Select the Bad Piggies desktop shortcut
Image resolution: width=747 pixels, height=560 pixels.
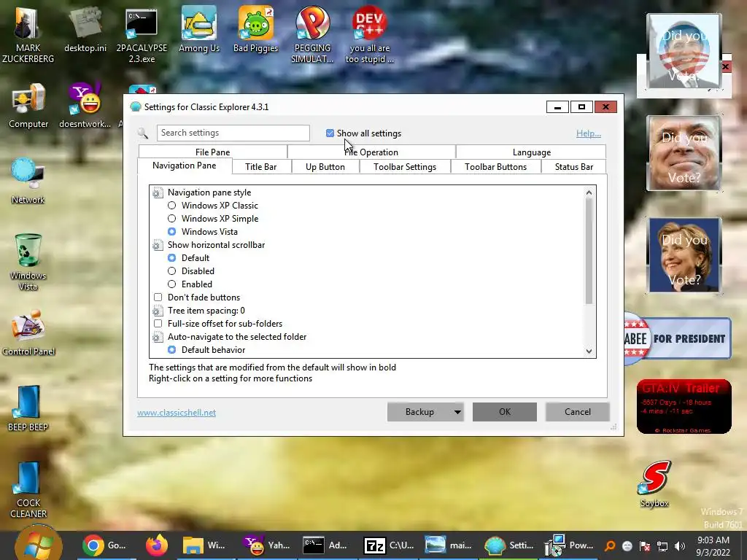point(255,31)
